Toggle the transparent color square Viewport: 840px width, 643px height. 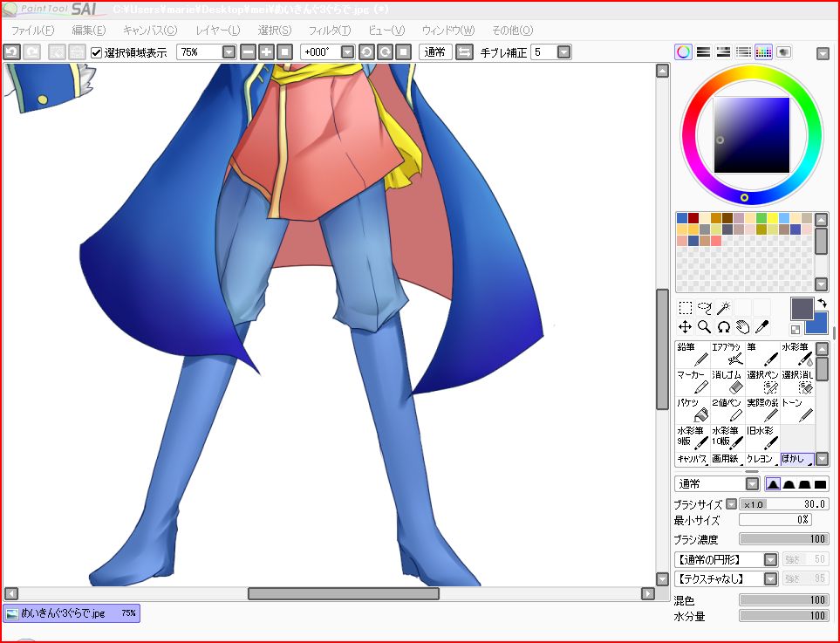click(x=796, y=330)
